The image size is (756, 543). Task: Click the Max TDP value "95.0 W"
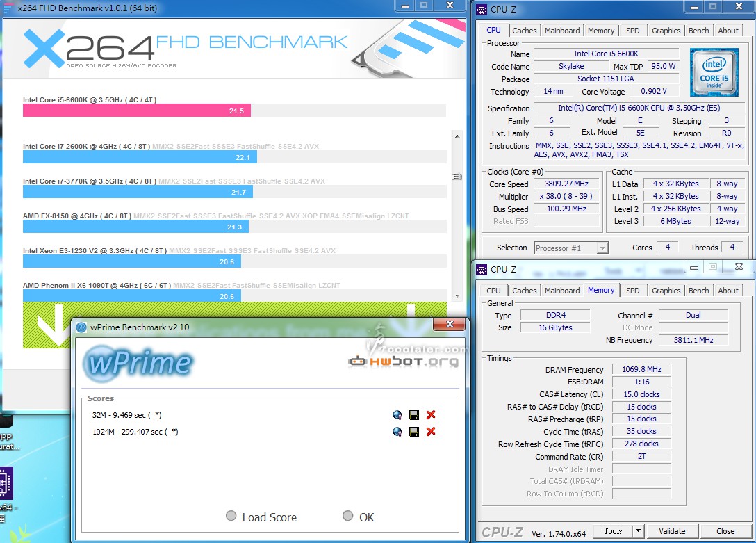(x=663, y=66)
